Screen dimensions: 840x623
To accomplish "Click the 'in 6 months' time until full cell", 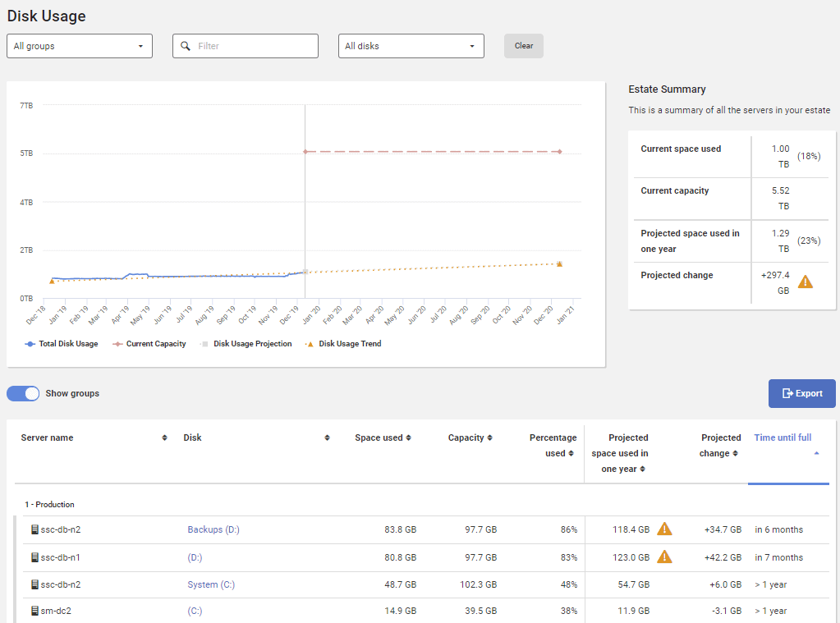I will (779, 529).
